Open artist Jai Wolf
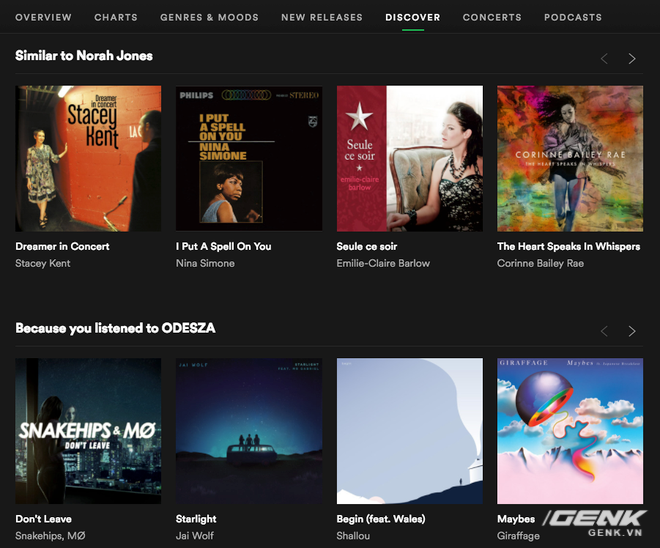Image resolution: width=660 pixels, height=548 pixels. [x=194, y=536]
